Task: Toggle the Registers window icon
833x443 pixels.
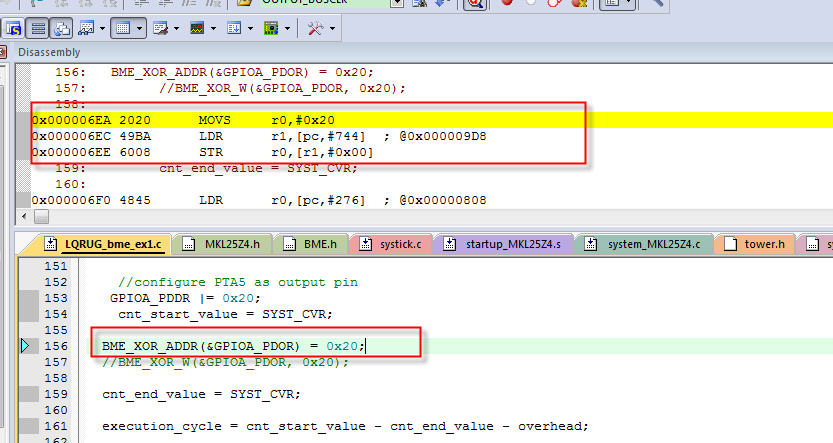Action: (x=38, y=28)
